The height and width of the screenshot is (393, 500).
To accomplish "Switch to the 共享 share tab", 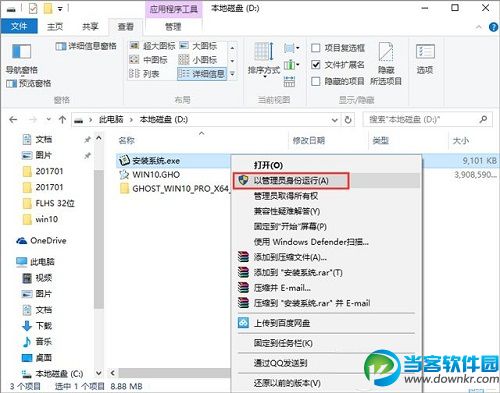I will (90, 27).
